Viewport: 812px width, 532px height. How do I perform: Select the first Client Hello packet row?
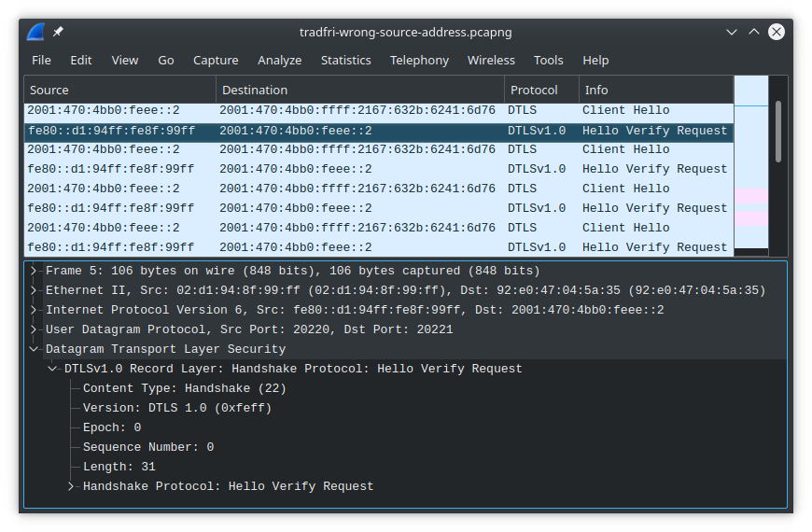click(379, 110)
